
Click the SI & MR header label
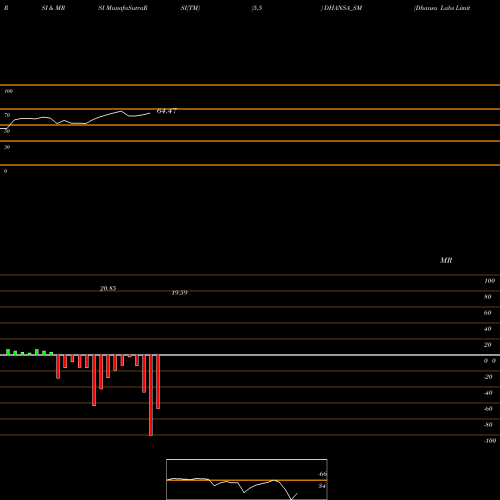[x=53, y=8]
